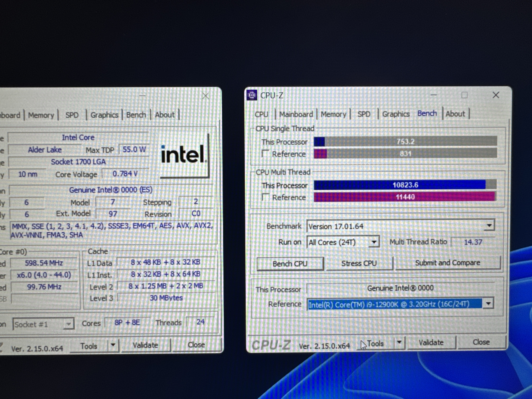Open the Tools dropdown arrow in the Bench window
This screenshot has height=399, width=532.
coord(399,342)
